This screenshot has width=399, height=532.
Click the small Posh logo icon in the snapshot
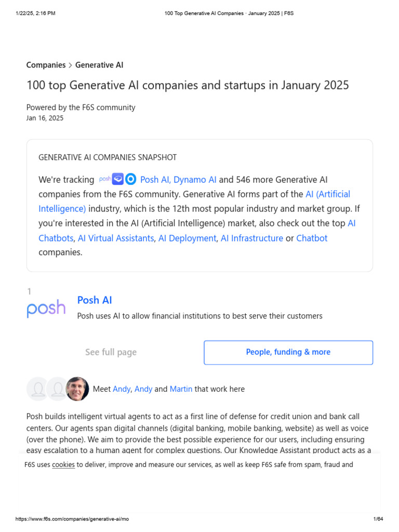(105, 179)
